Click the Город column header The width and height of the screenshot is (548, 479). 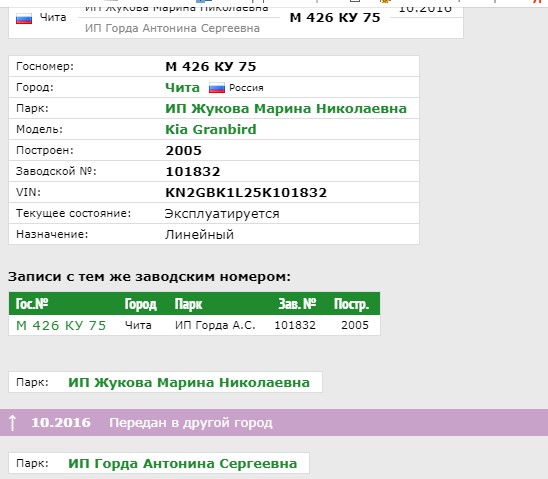click(x=140, y=304)
